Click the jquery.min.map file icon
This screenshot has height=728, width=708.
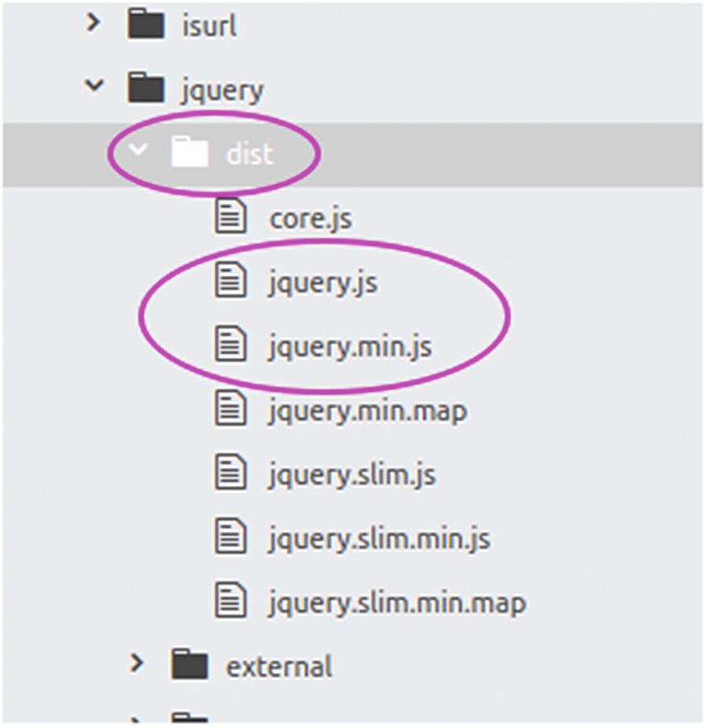pos(230,408)
